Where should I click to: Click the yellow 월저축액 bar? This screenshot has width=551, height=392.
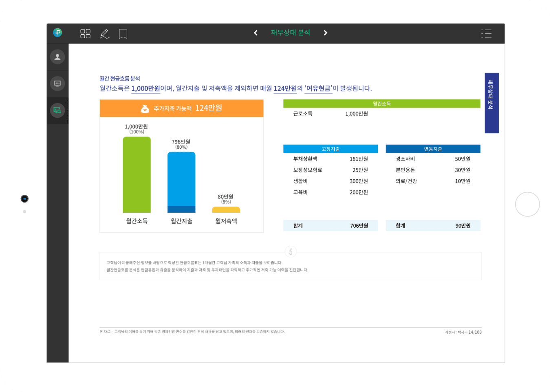pyautogui.click(x=226, y=210)
